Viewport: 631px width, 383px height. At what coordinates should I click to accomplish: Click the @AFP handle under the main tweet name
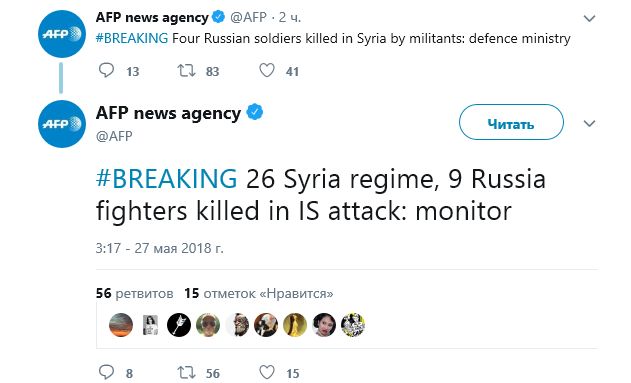tap(114, 136)
